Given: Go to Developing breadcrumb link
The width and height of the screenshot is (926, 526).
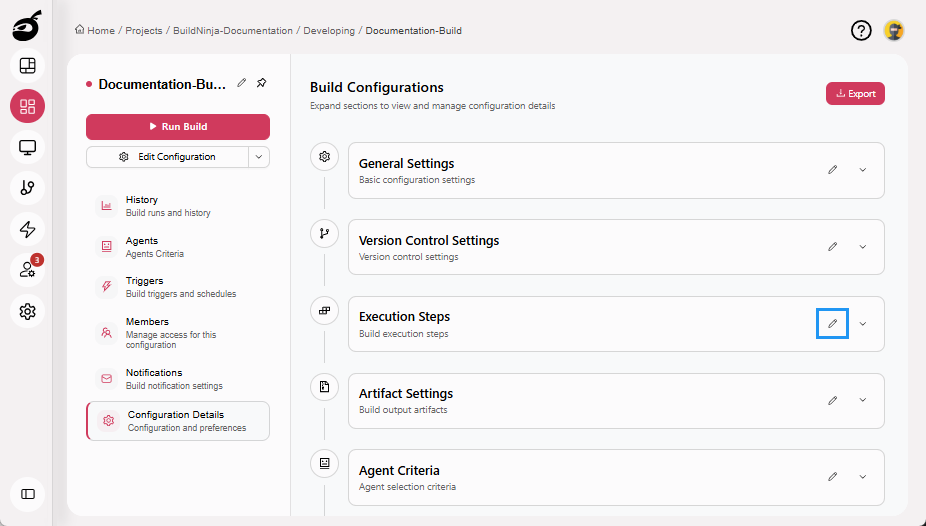Looking at the screenshot, I should 329,31.
